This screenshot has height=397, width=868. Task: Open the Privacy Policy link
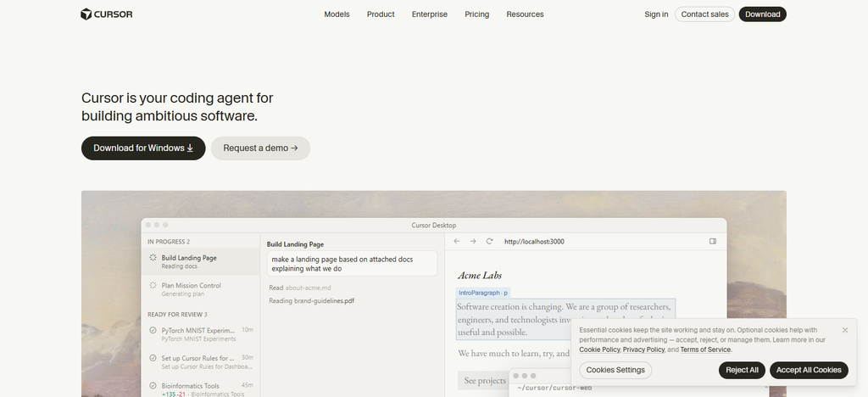643,350
